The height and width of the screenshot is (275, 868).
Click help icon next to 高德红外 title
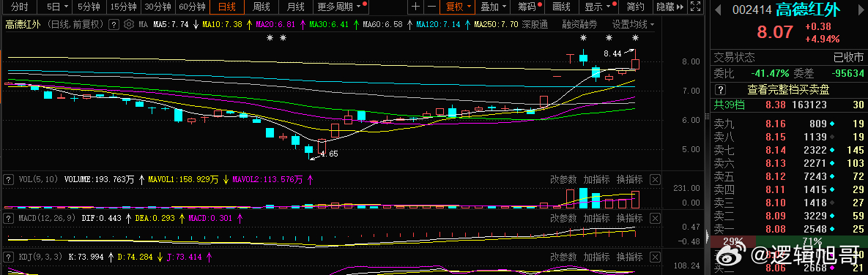point(114,25)
